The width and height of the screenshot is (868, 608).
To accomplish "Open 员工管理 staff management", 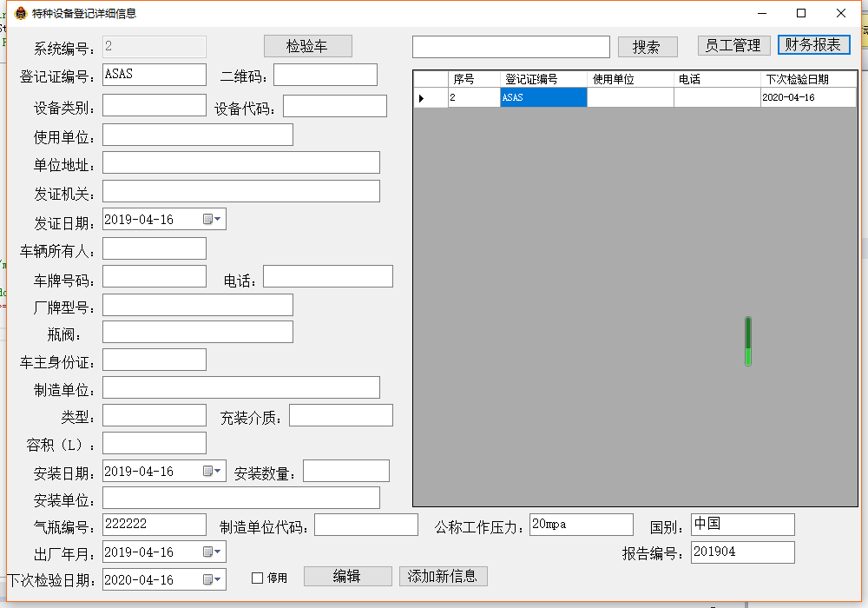I will point(733,45).
